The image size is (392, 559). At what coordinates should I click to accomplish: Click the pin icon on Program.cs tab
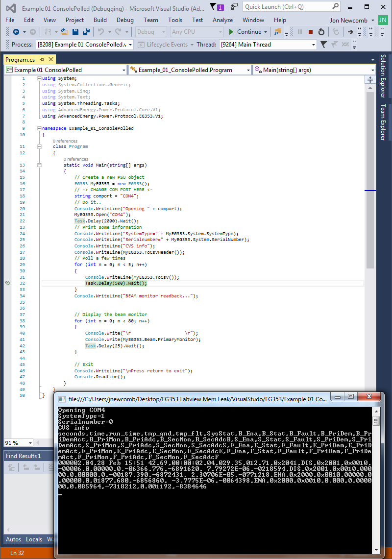coord(42,60)
